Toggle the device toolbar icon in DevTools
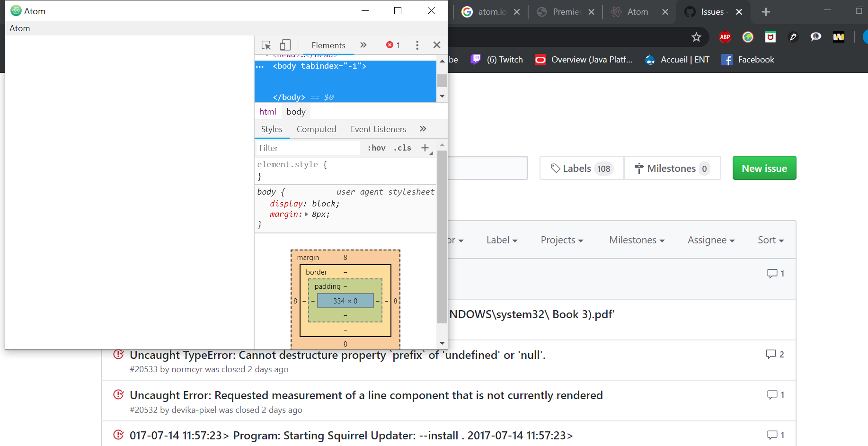 click(x=285, y=45)
